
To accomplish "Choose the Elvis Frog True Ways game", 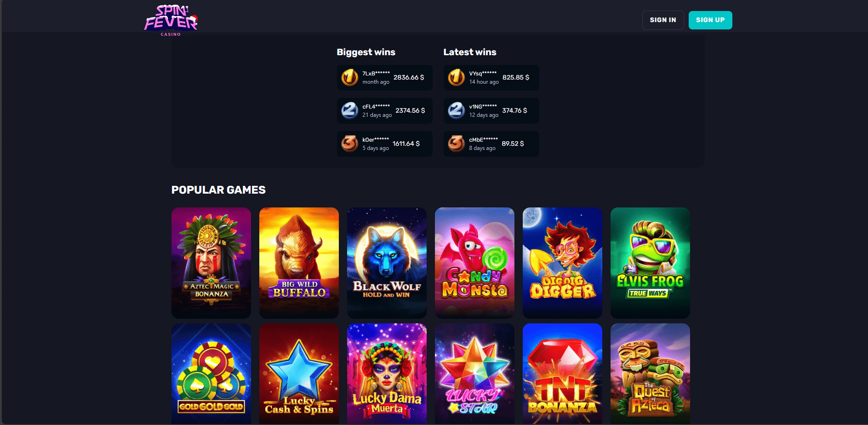I will click(x=650, y=263).
